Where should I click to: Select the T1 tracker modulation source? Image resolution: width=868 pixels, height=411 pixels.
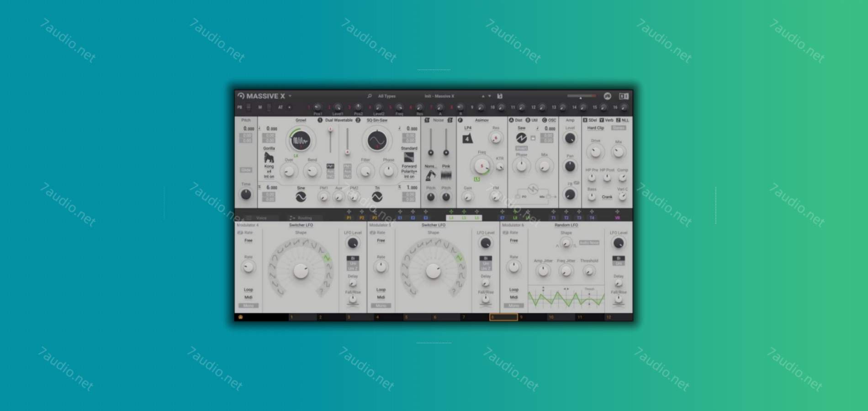[553, 218]
